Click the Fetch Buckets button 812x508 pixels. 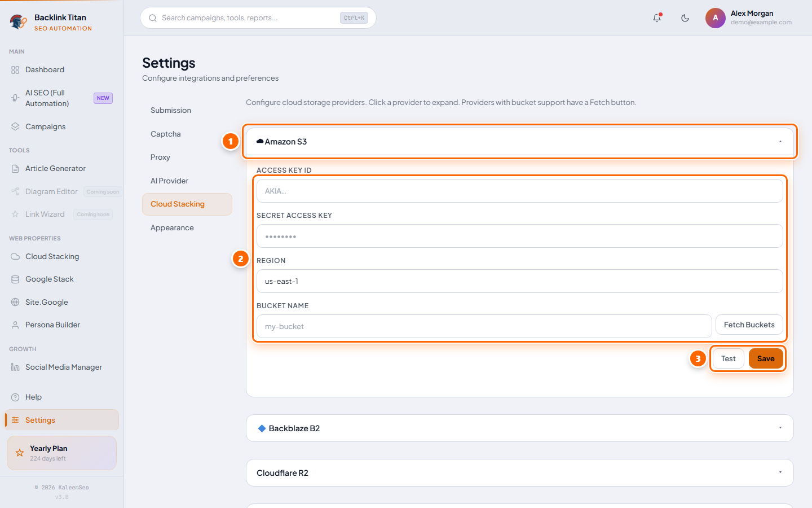(749, 325)
